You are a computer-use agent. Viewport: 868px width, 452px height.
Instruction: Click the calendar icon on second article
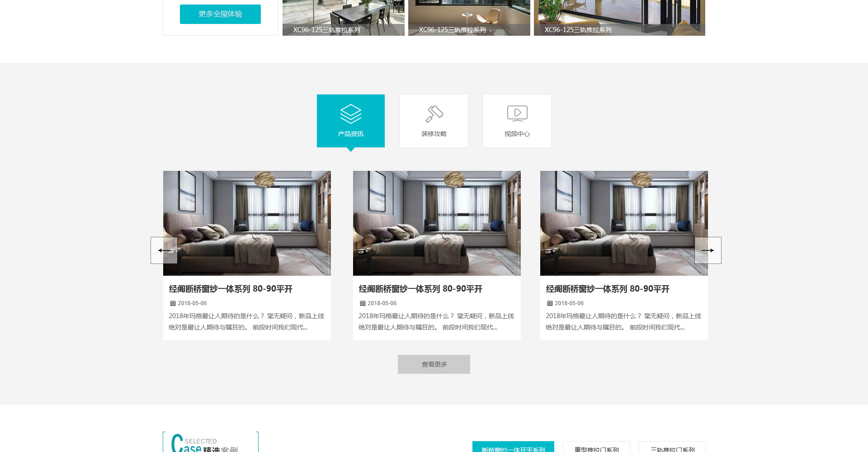point(363,303)
